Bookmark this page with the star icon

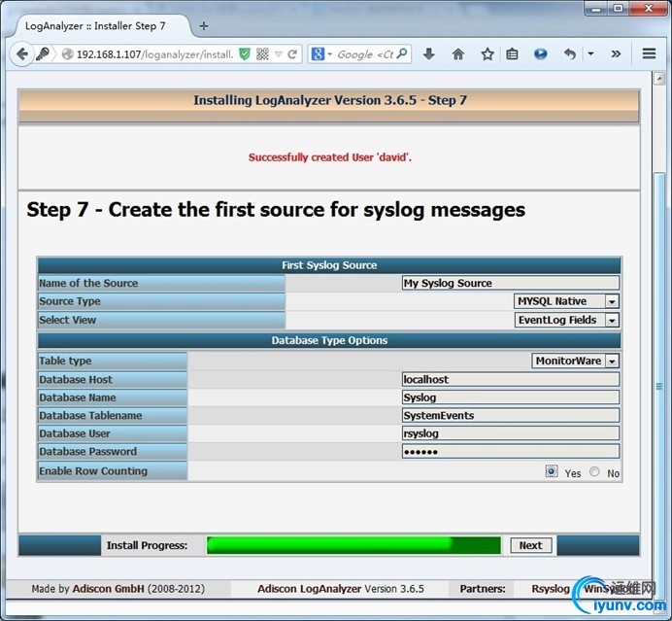coord(487,54)
